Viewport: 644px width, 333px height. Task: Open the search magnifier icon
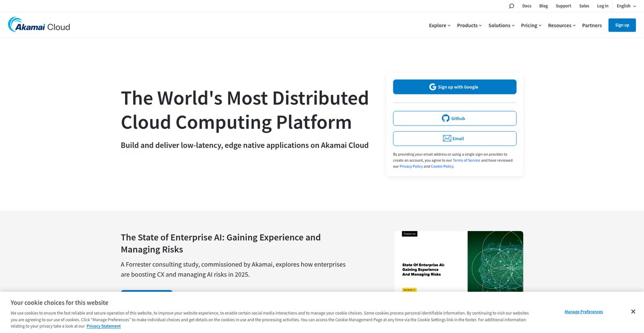tap(511, 6)
